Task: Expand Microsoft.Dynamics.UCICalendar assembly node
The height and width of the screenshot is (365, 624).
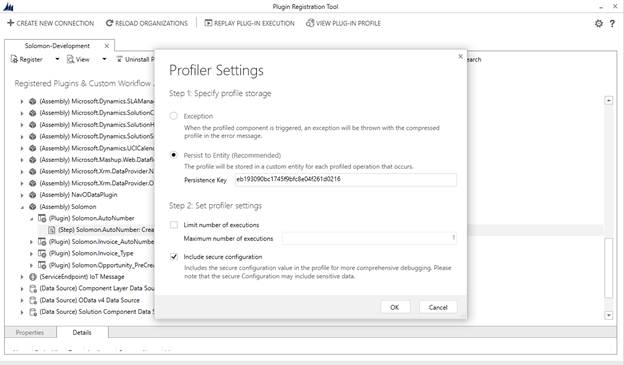Action: [x=22, y=148]
